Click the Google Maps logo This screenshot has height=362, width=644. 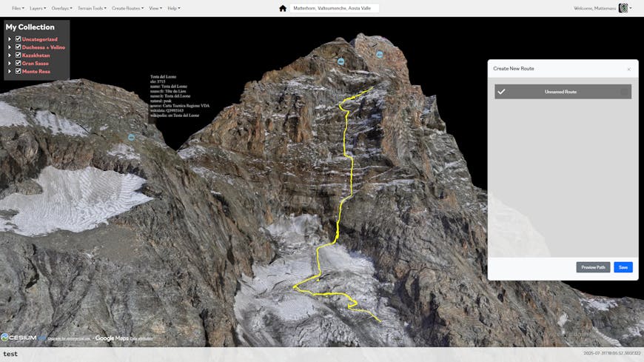(x=112, y=338)
